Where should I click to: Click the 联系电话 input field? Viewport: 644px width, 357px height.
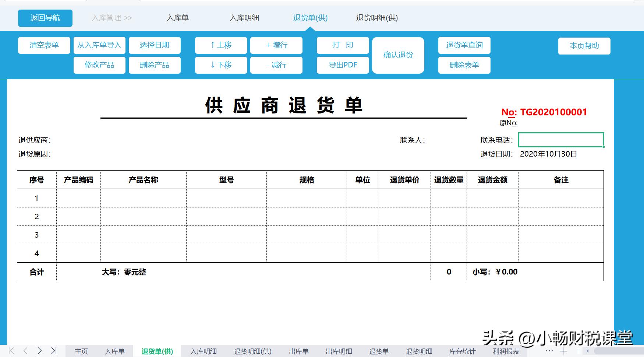[x=560, y=140]
